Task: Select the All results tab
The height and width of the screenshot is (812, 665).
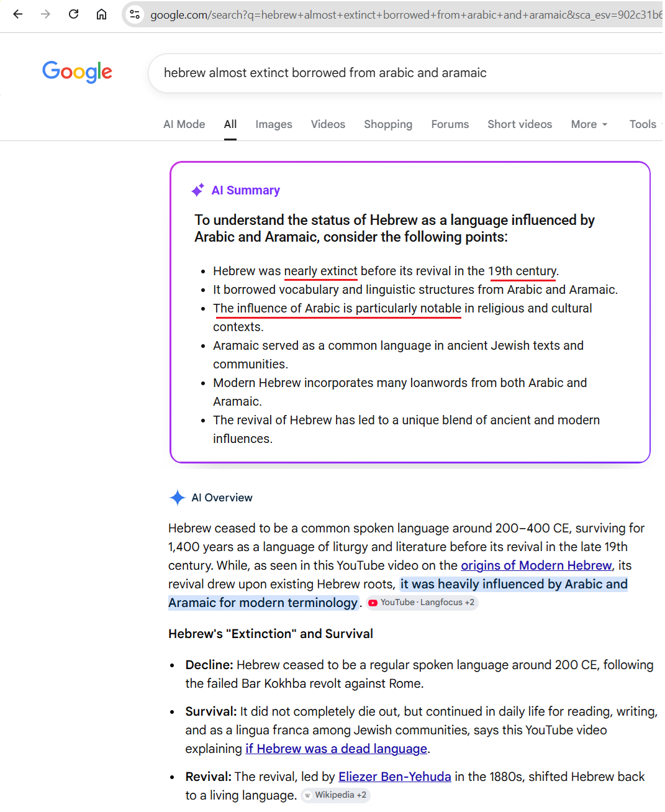Action: (x=230, y=124)
